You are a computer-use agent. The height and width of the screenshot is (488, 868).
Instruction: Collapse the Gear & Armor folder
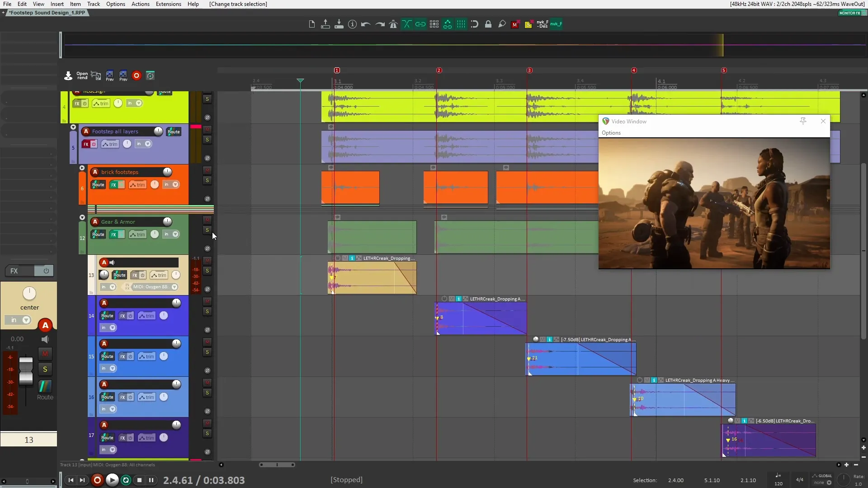[x=82, y=218]
